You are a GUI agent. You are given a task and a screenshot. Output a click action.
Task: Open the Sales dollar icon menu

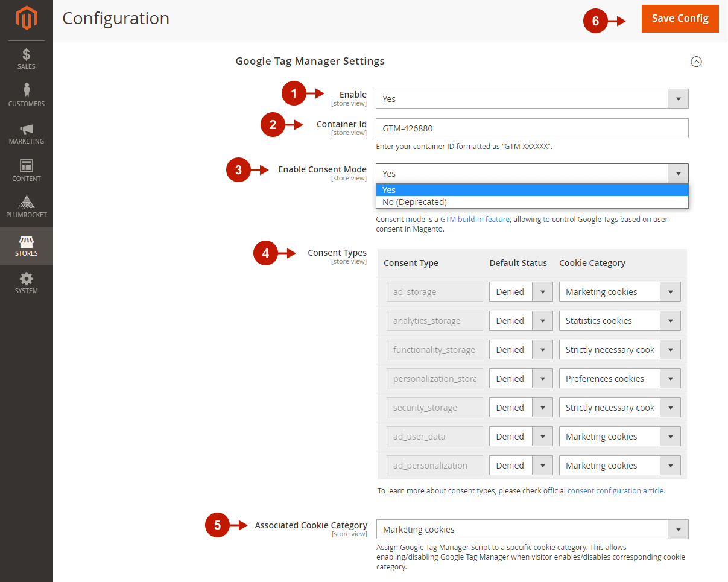(x=27, y=59)
